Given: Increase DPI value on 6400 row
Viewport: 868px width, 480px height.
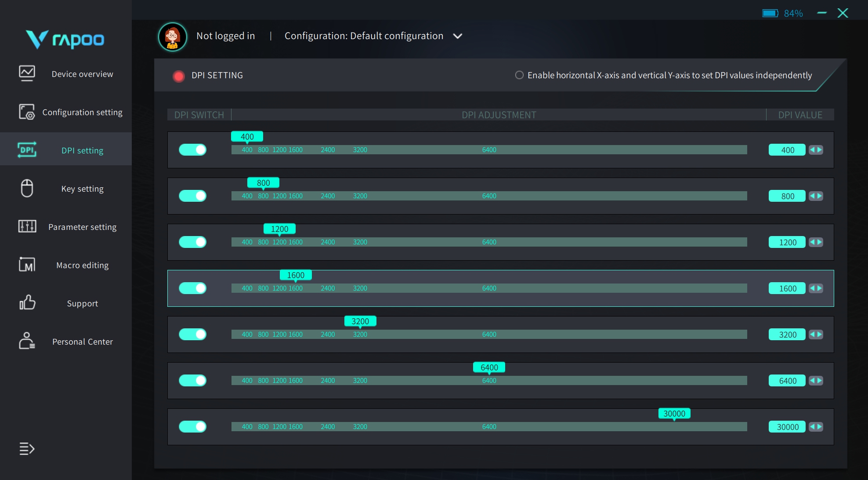Looking at the screenshot, I should (x=820, y=381).
